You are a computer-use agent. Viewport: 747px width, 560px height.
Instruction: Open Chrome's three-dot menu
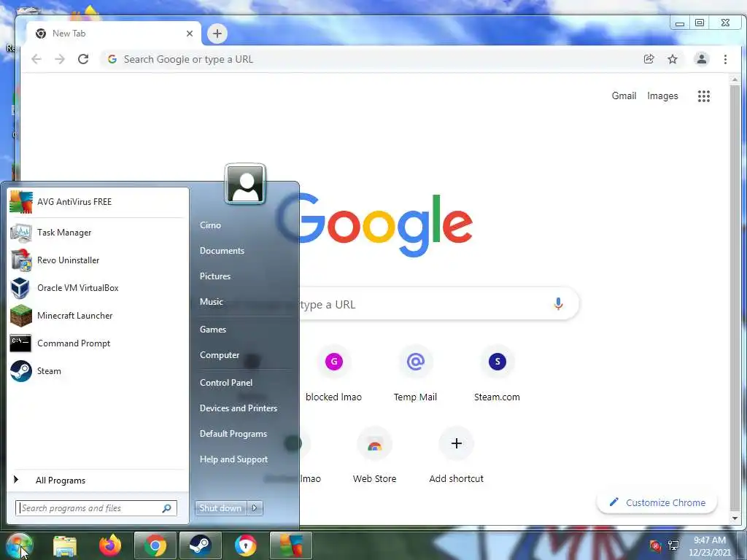(725, 59)
